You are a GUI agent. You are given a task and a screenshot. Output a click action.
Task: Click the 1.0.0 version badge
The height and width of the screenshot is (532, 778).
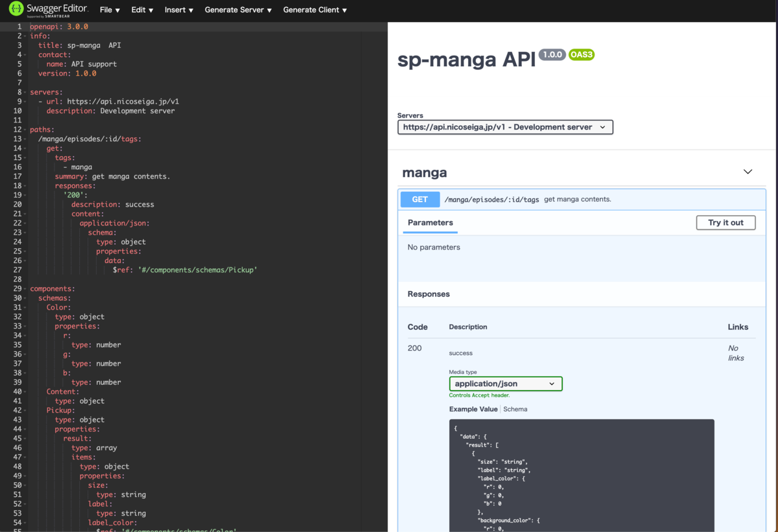(x=552, y=55)
